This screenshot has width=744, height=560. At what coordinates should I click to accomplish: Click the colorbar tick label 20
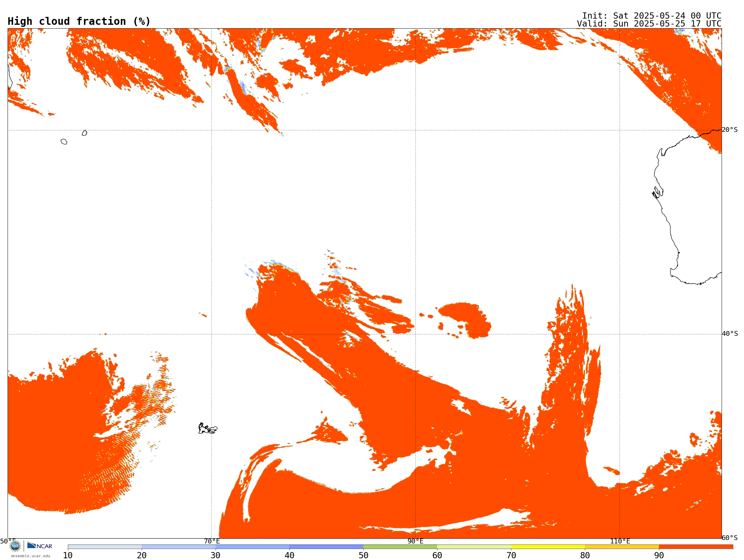coord(142,556)
